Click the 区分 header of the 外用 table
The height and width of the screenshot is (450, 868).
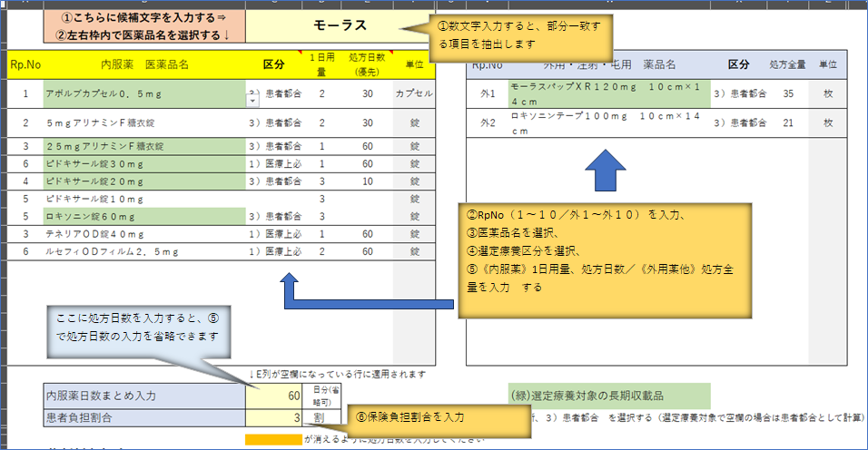[739, 64]
